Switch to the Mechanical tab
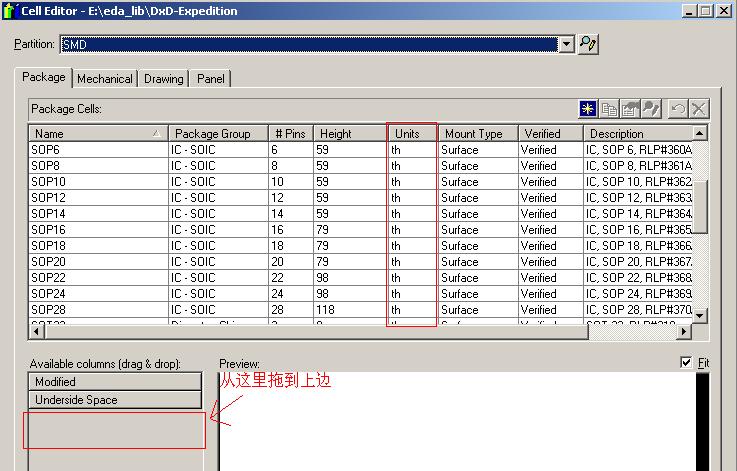 click(x=105, y=79)
